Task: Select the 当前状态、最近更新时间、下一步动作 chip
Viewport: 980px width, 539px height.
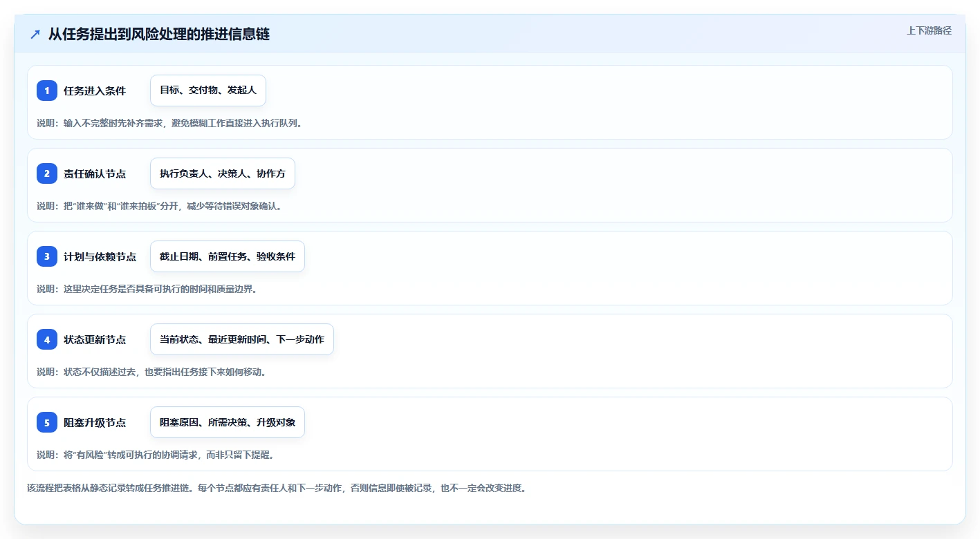Action: point(242,339)
